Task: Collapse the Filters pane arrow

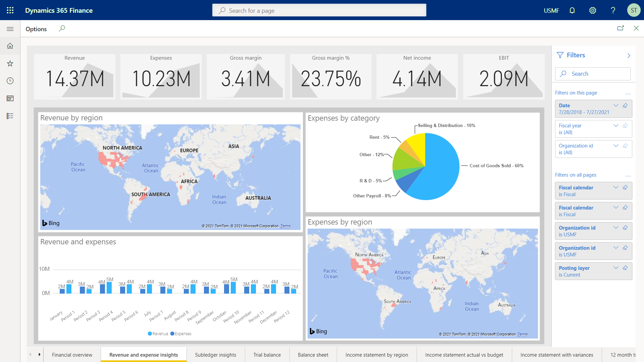Action: pos(629,56)
